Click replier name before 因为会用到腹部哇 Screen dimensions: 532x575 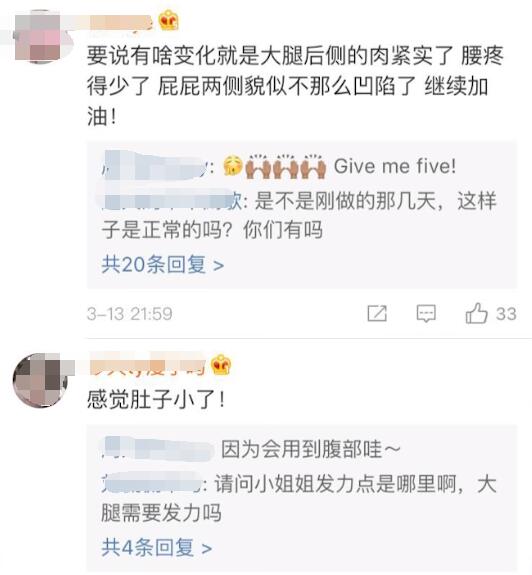coord(158,449)
